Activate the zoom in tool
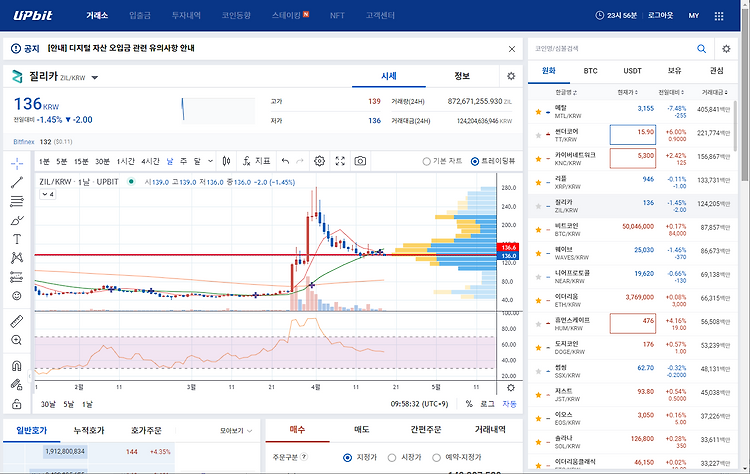This screenshot has width=750, height=474. (x=17, y=340)
